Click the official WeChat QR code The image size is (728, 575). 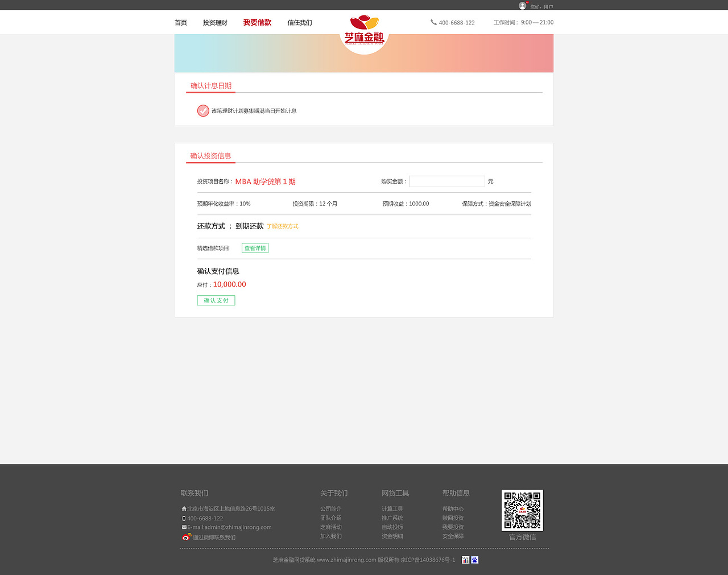(x=522, y=510)
